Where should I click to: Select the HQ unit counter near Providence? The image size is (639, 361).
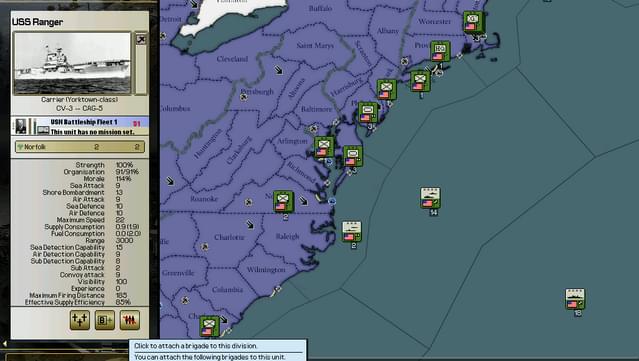pos(440,52)
